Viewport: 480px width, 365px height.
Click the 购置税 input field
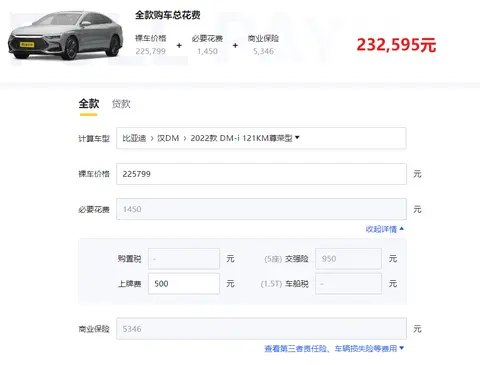184,259
